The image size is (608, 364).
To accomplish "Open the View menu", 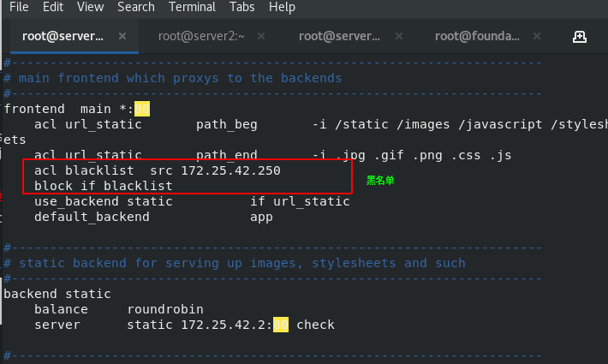I will click(91, 7).
